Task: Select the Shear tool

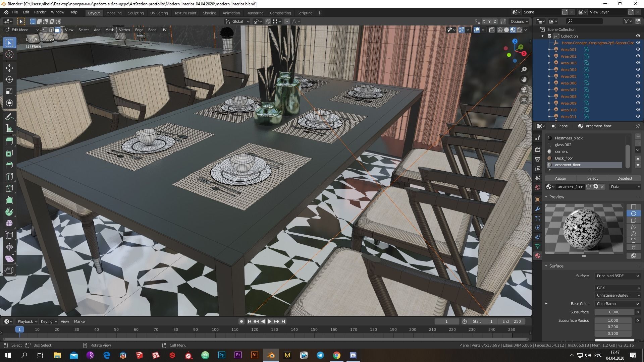Action: pos(9,259)
